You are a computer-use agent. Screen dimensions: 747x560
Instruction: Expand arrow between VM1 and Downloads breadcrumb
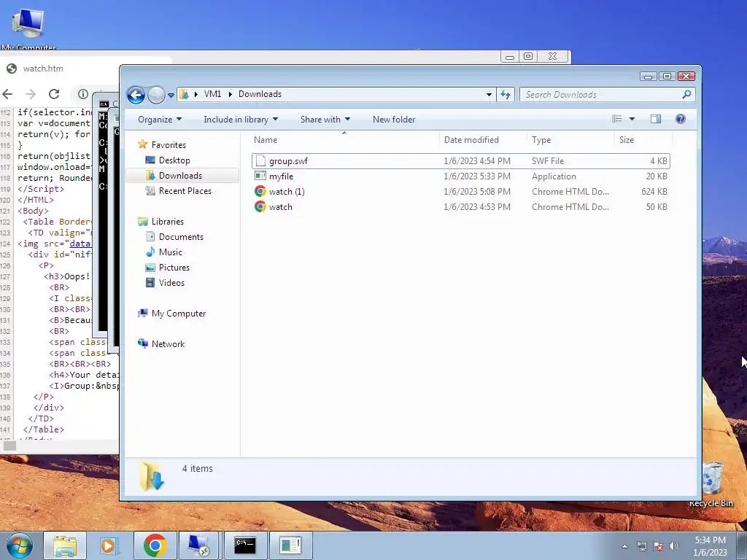point(230,94)
